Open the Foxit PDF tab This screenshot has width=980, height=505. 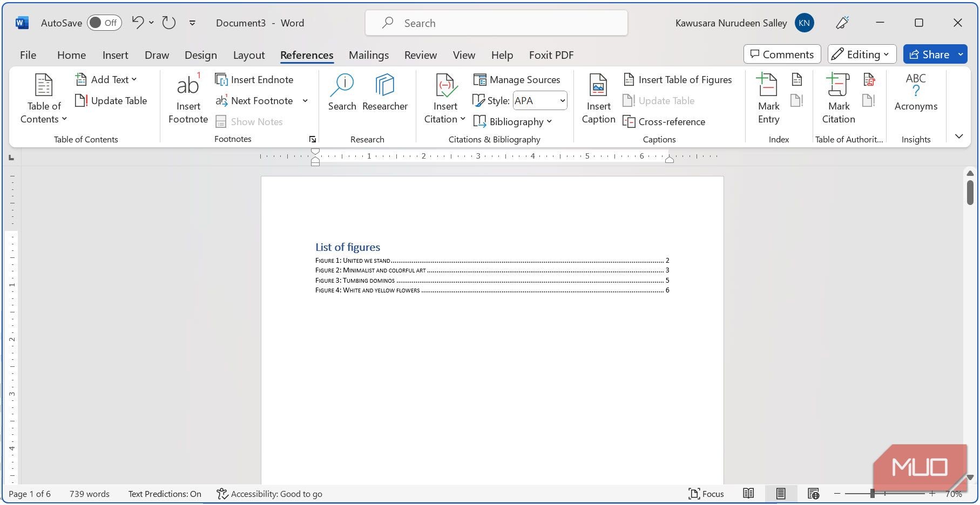point(551,55)
